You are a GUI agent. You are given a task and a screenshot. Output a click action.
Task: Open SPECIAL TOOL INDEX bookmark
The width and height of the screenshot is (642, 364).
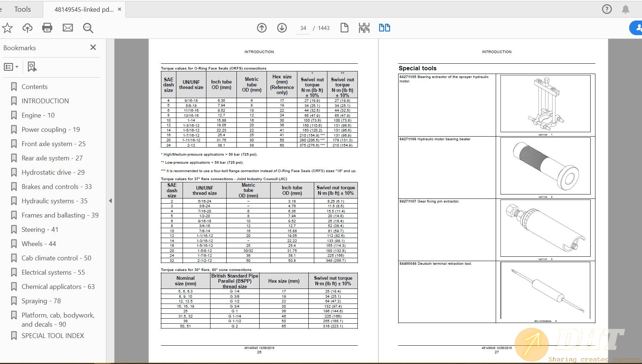(53, 336)
